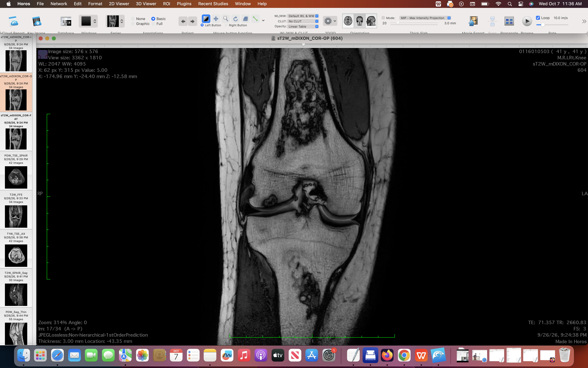The width and height of the screenshot is (588, 368).
Task: Show hidden toolbar items chevron
Action: (x=584, y=21)
